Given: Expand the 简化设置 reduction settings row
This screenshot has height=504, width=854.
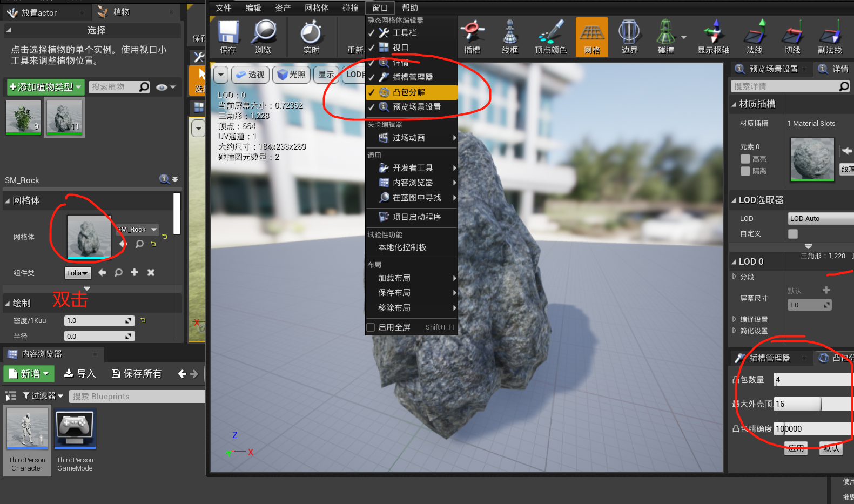Looking at the screenshot, I should [x=734, y=331].
